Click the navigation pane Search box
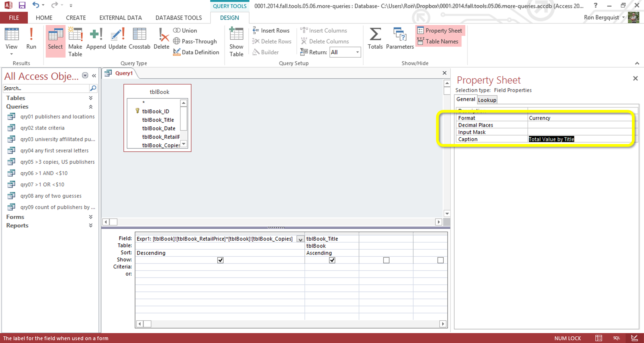The image size is (644, 343). pos(45,88)
